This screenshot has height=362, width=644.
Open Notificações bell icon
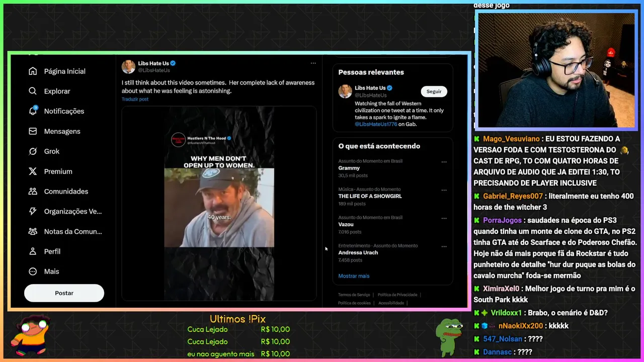tap(33, 111)
